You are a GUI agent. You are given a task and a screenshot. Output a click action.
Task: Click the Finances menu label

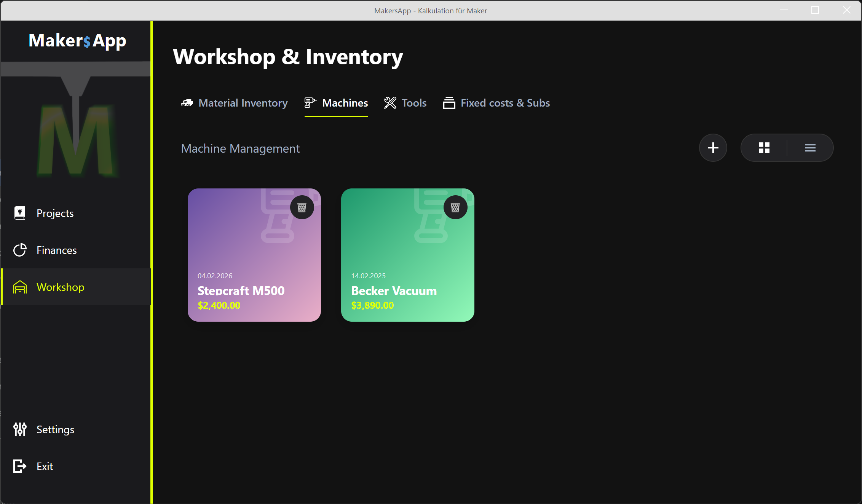coord(57,250)
